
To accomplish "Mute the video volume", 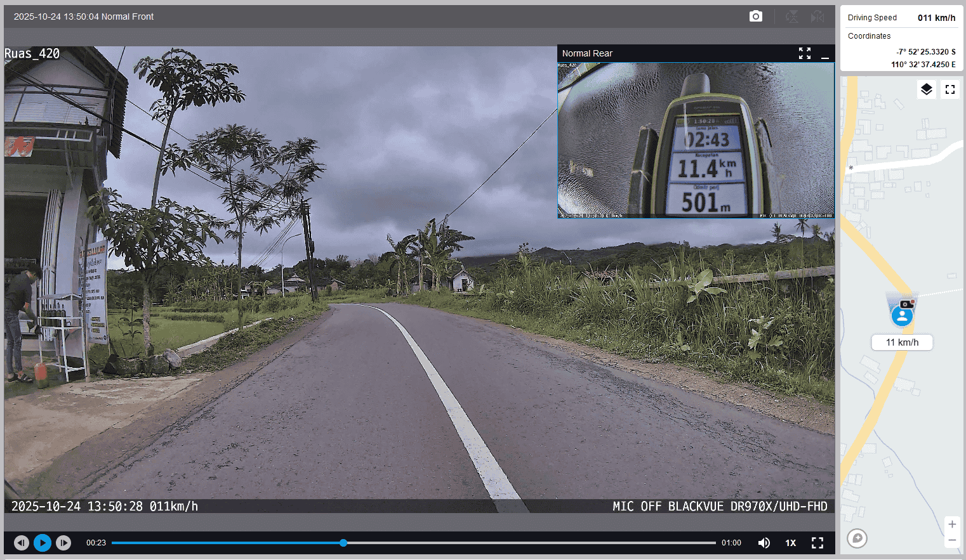I will coord(764,543).
